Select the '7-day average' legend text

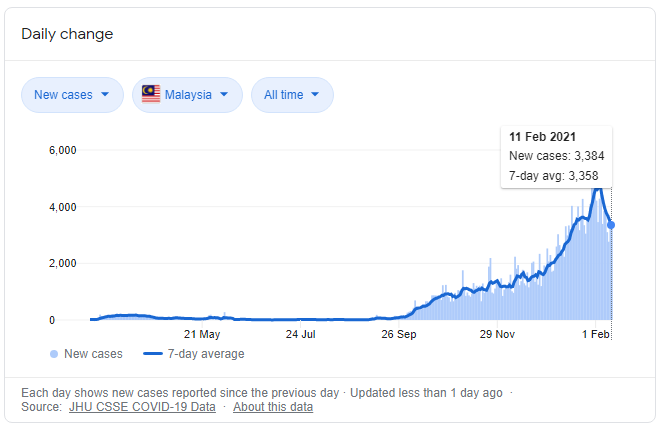coord(206,354)
